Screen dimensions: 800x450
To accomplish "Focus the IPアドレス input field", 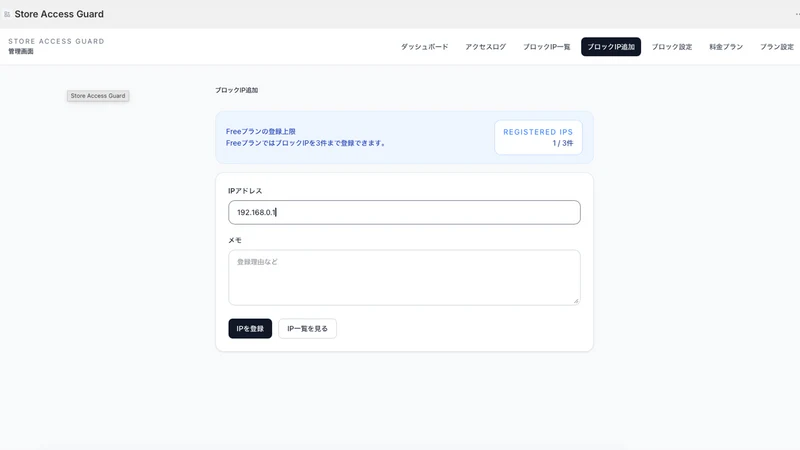I will (x=404, y=212).
